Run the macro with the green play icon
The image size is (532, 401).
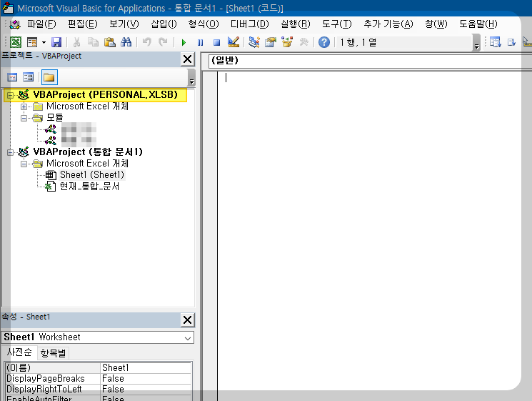[184, 42]
